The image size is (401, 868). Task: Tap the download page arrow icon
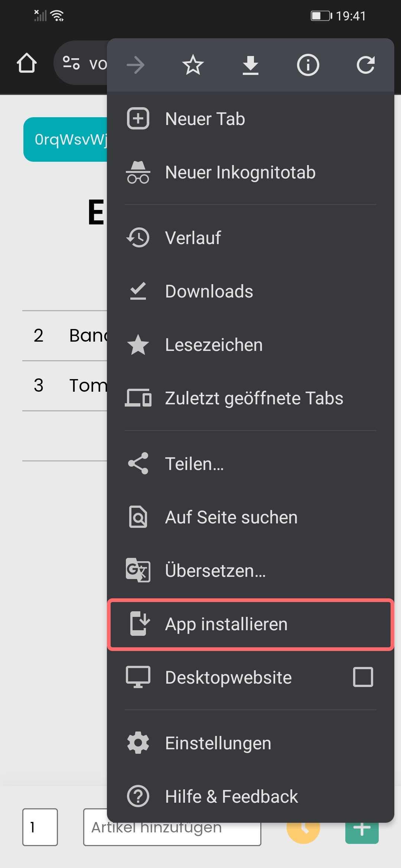[251, 65]
